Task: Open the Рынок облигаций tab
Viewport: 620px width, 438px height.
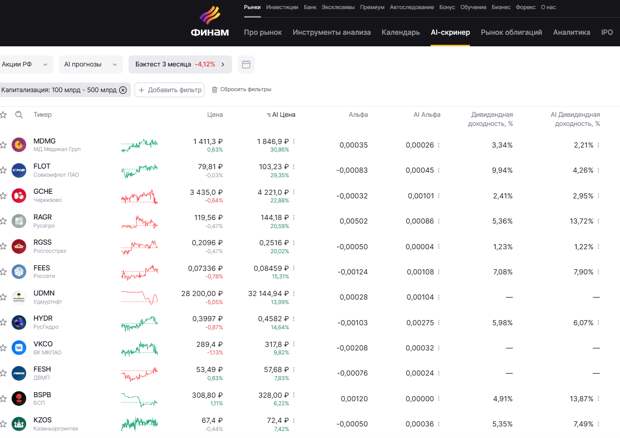Action: tap(511, 33)
